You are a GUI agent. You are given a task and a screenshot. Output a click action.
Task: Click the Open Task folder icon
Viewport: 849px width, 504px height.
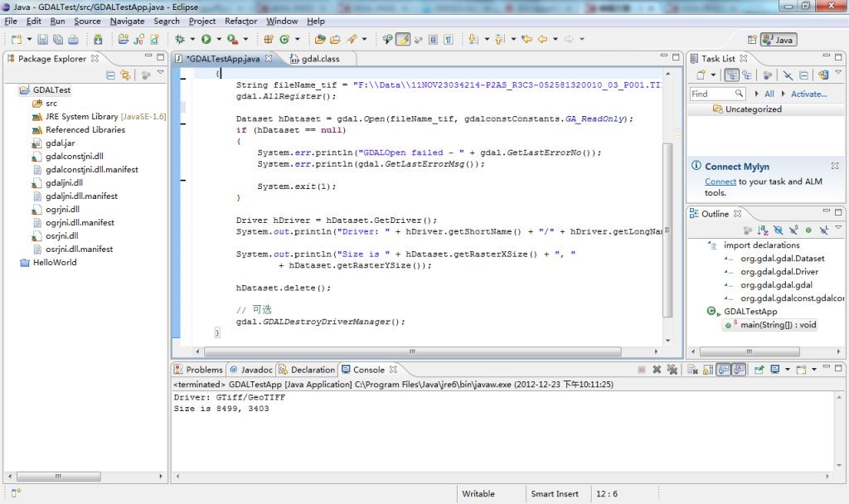[x=335, y=39]
